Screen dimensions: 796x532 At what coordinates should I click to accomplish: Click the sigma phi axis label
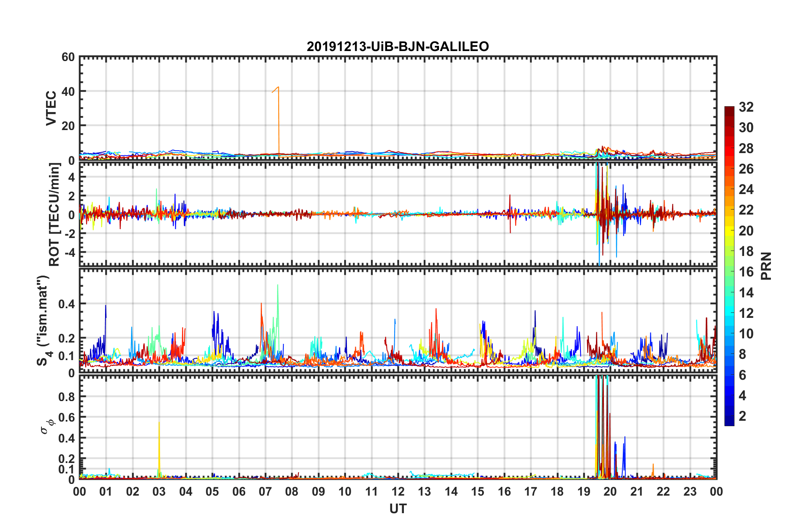[47, 427]
